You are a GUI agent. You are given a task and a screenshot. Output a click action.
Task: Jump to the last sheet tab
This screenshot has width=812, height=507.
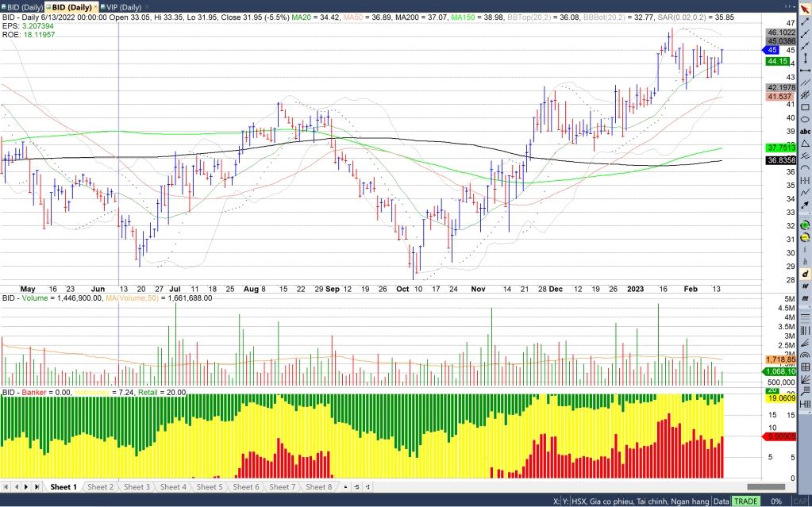[37, 486]
